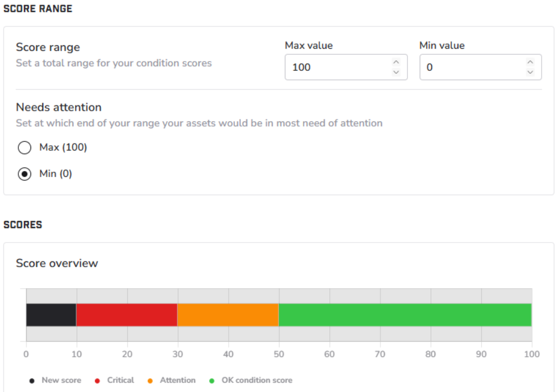Screen dimensions: 558x392
Task: Select the Max (100) radio button
Action: point(25,148)
